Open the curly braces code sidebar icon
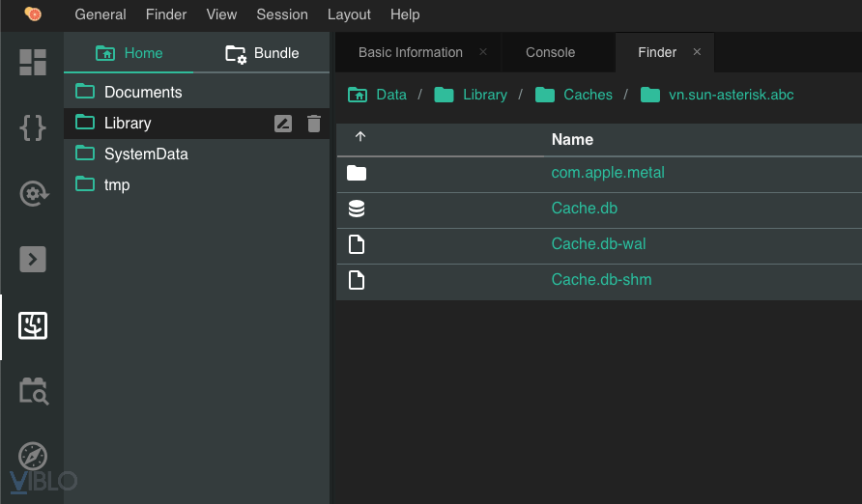The width and height of the screenshot is (862, 504). coord(33,127)
